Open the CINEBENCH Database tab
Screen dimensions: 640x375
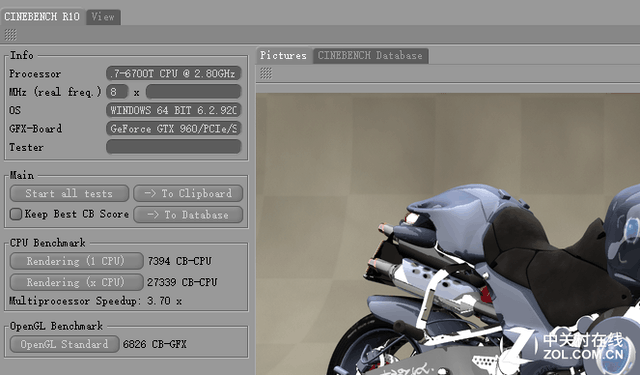click(x=370, y=56)
